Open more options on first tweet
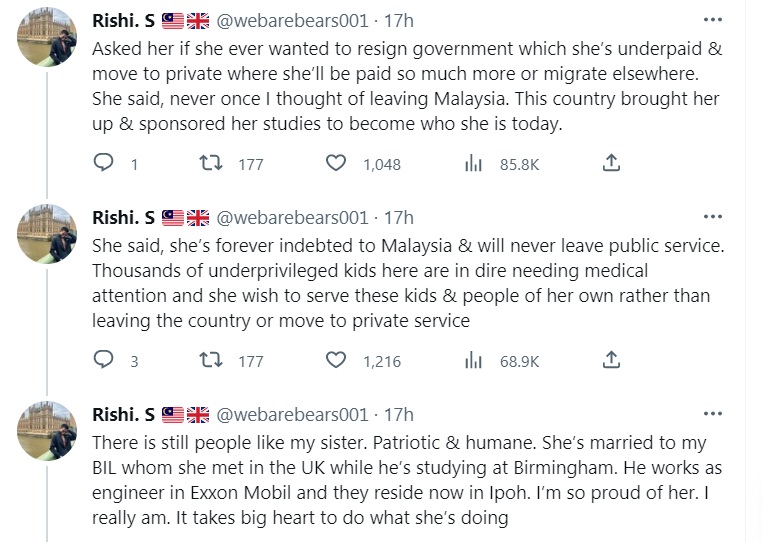Image resolution: width=762 pixels, height=542 pixels. point(712,20)
